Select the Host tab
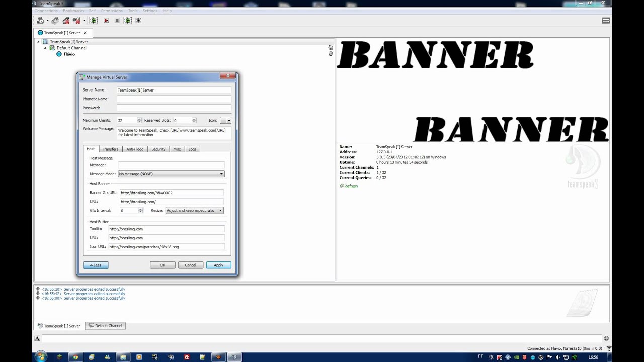 (x=91, y=149)
